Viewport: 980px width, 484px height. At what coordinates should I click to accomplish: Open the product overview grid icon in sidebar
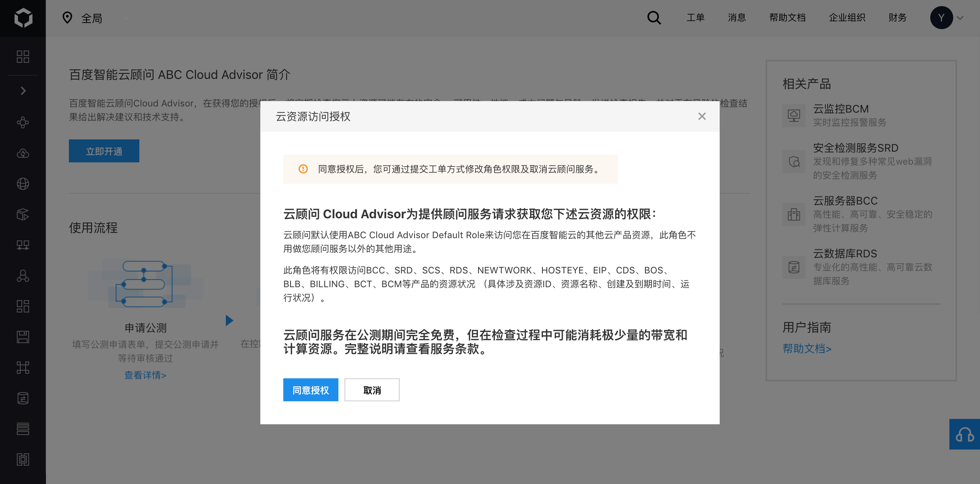tap(23, 57)
